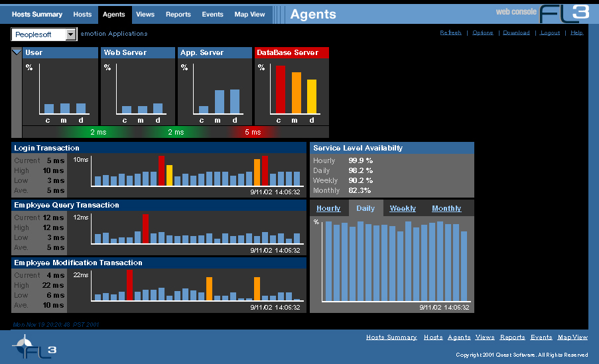Click the first green 2 ms indicator
The height and width of the screenshot is (364, 599).
pyautogui.click(x=98, y=132)
